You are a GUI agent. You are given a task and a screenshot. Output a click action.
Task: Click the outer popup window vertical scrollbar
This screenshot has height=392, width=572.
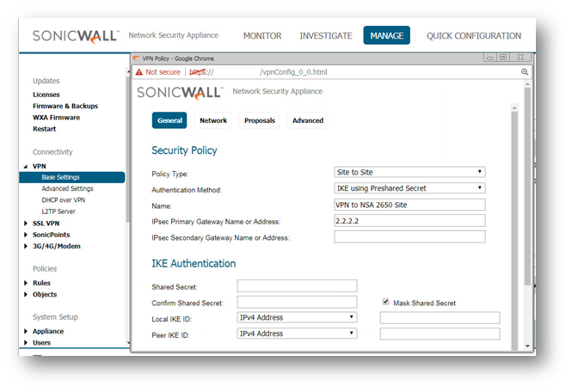click(x=527, y=187)
